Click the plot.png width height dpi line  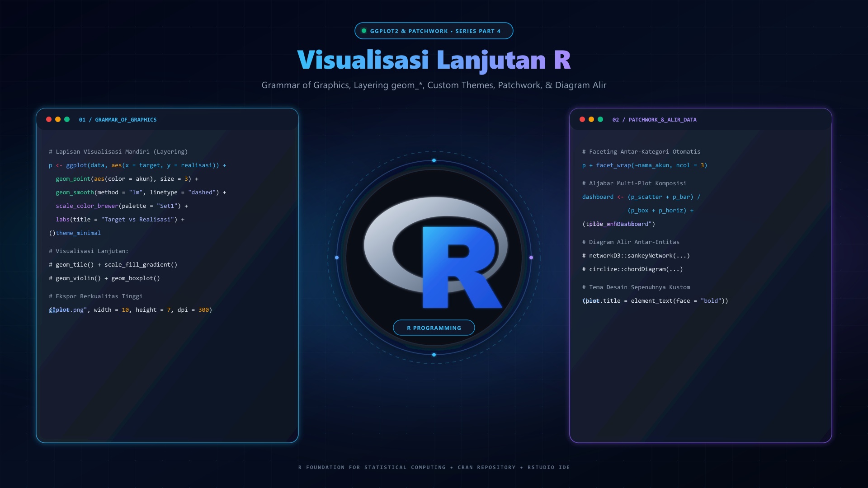point(130,310)
